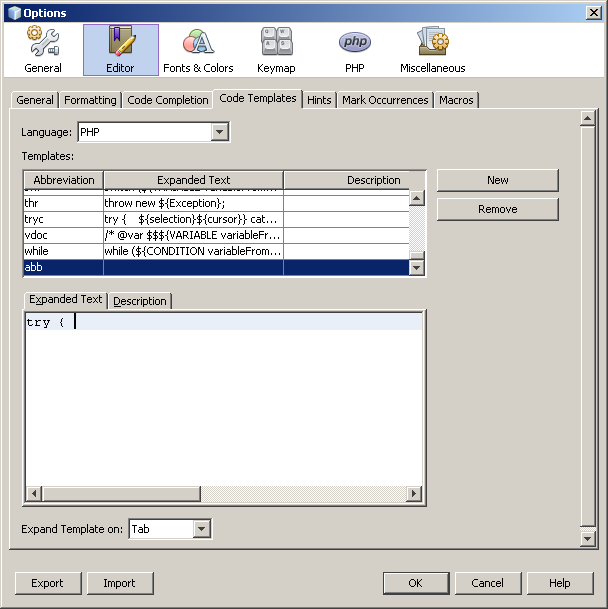Open the Macros tab

[456, 100]
